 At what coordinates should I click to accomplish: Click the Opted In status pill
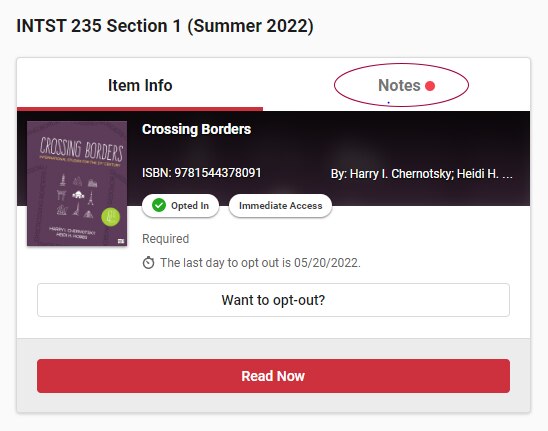pyautogui.click(x=180, y=206)
